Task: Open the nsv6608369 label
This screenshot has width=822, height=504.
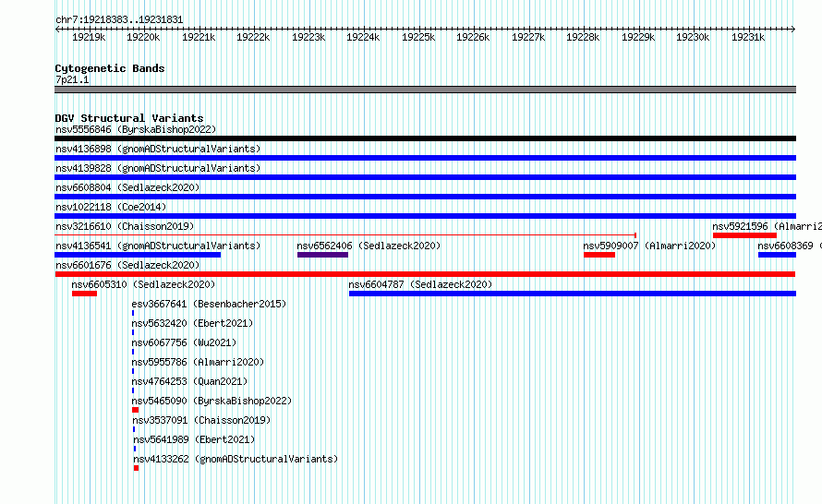Action: 790,246
